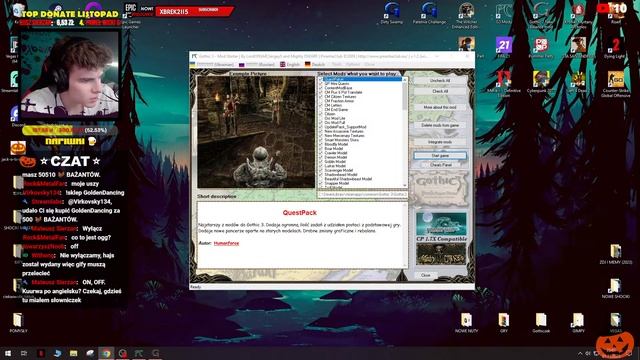Launch Cyberpunk 2077 from the desktop
Viewport: 640px width, 360px height.
(541, 82)
